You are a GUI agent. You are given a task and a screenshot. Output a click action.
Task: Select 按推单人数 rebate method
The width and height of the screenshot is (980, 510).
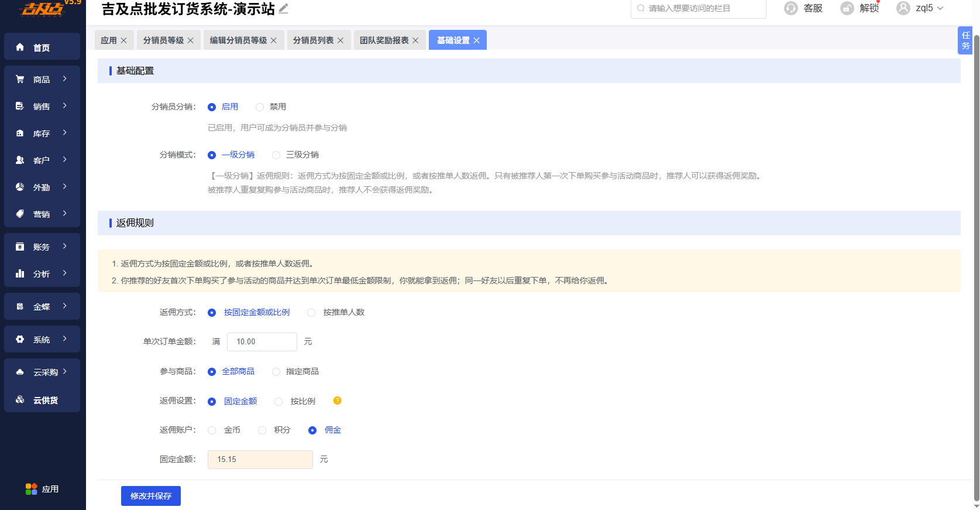tap(311, 313)
